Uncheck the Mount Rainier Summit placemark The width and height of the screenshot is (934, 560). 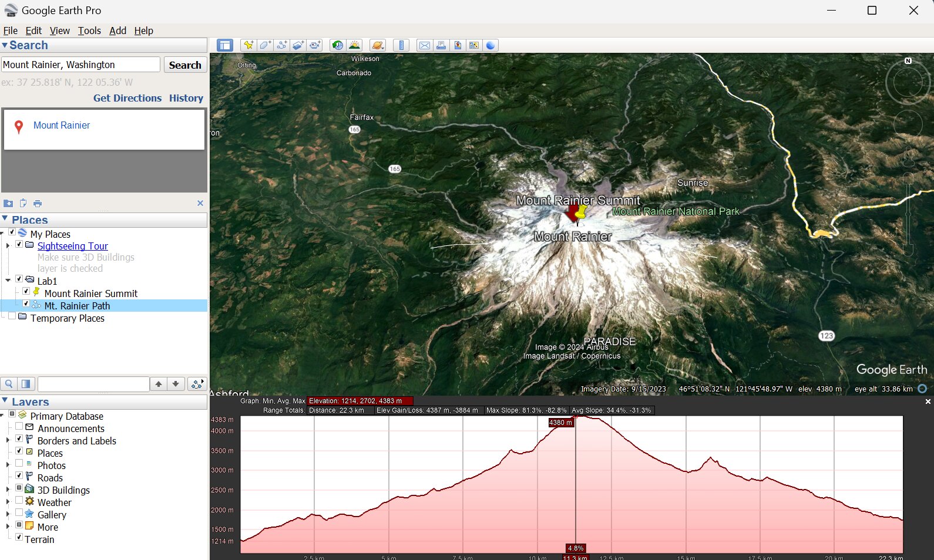point(26,292)
